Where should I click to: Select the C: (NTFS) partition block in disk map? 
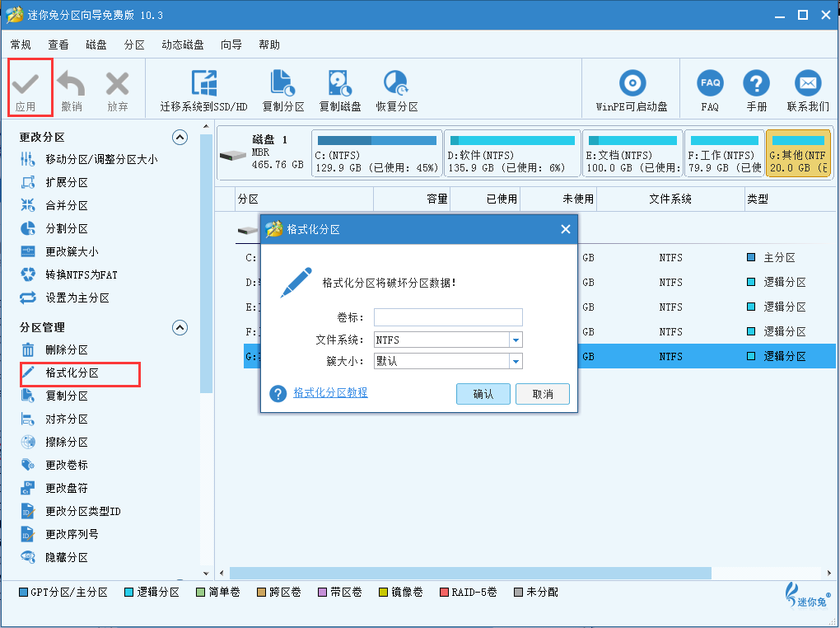pyautogui.click(x=377, y=153)
